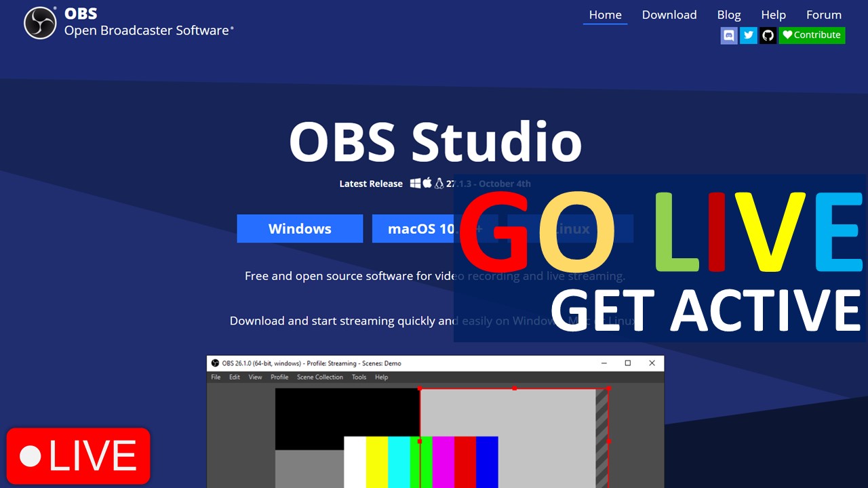Click the Windows download button
Screen dimensions: 868x488
click(x=300, y=228)
